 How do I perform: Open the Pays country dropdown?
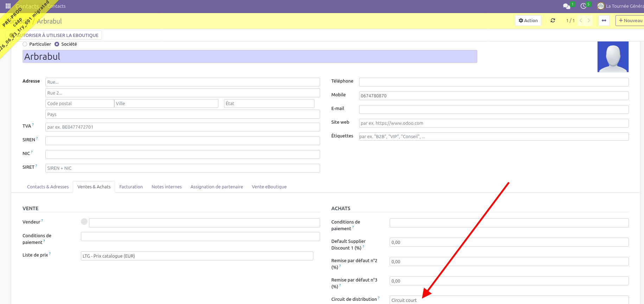tap(183, 114)
